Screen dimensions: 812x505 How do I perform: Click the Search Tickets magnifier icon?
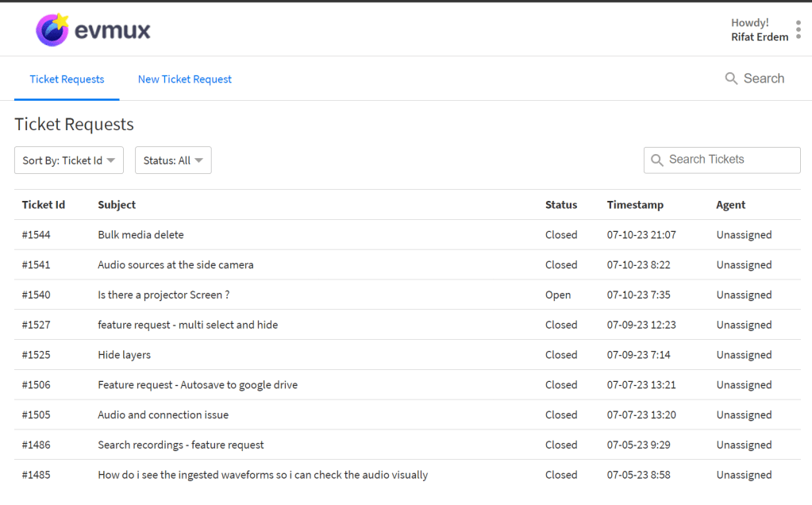656,160
